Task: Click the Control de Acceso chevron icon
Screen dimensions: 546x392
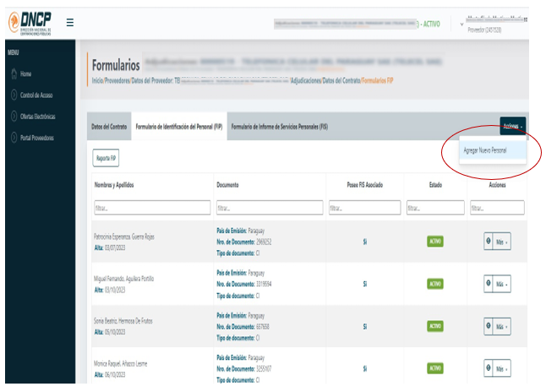Action: coord(14,95)
